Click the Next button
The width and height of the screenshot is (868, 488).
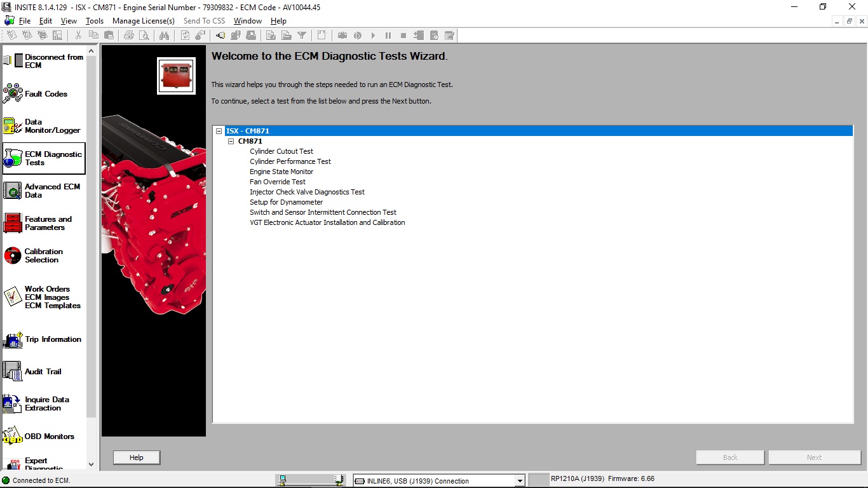click(x=815, y=457)
